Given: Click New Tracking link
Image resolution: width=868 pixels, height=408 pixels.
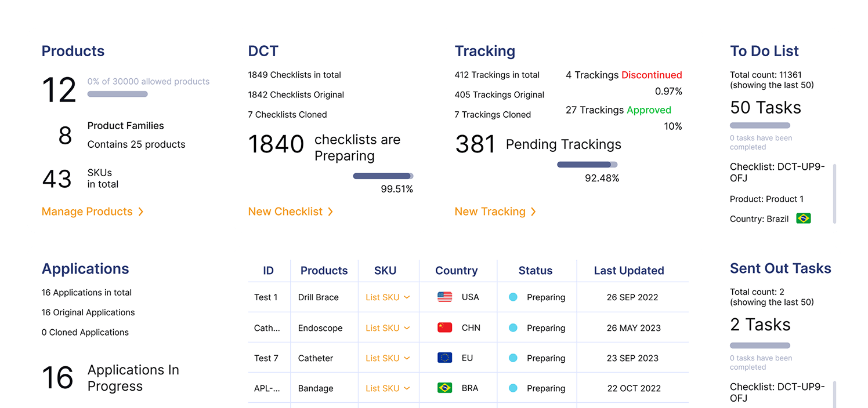Looking at the screenshot, I should point(495,212).
